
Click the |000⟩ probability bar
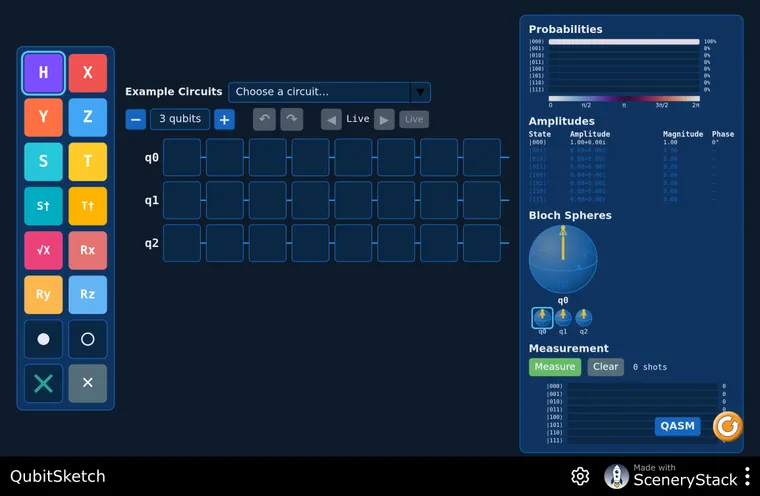(x=624, y=42)
